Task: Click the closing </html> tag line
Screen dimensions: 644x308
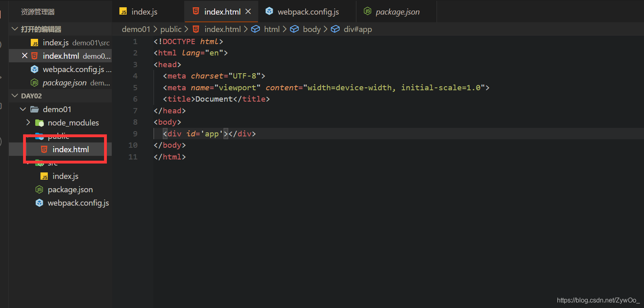Action: point(170,157)
